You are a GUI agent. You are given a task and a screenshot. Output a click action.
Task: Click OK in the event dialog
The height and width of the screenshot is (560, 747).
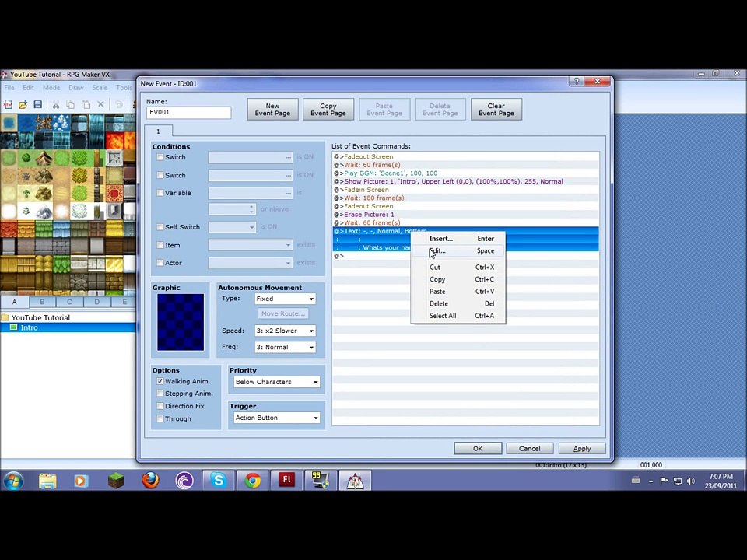pos(478,449)
